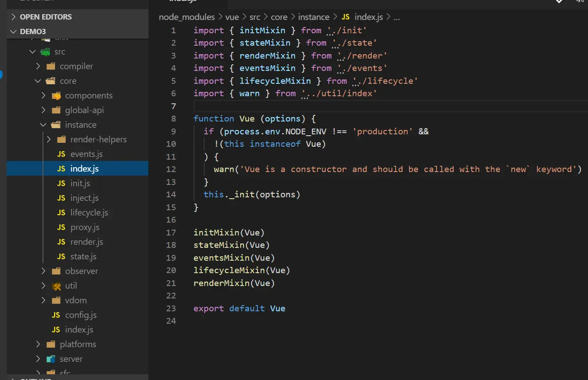This screenshot has width=588, height=380.
Task: Expand the platforms folder chevron
Action: pos(38,345)
